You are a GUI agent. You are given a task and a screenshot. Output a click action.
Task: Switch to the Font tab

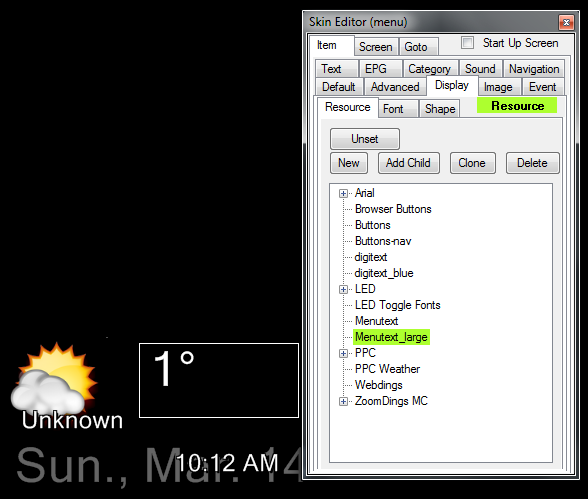[398, 109]
